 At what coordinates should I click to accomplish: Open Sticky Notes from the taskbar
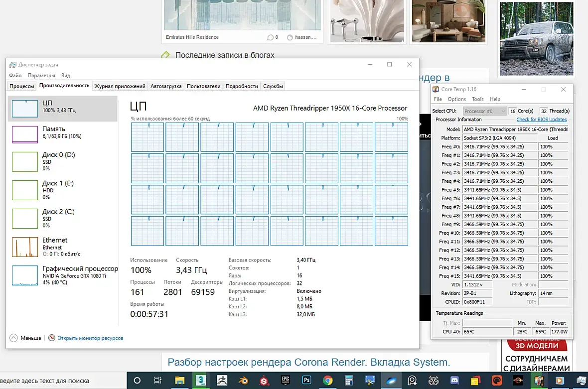[x=475, y=381]
